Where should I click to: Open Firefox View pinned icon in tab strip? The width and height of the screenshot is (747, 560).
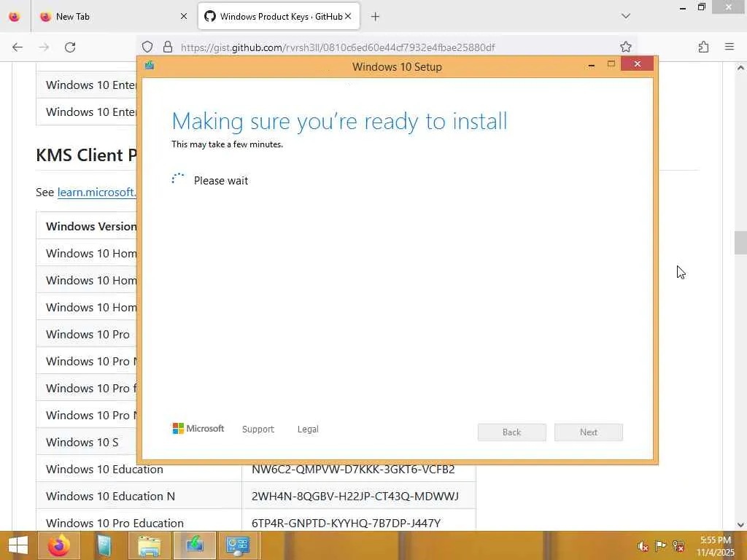15,17
